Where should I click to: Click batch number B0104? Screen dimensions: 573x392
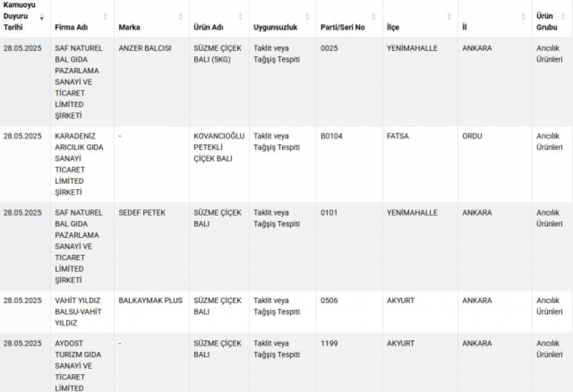332,136
